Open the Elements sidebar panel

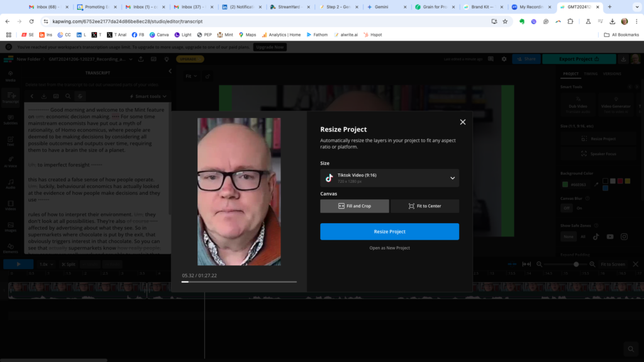pyautogui.click(x=10, y=248)
